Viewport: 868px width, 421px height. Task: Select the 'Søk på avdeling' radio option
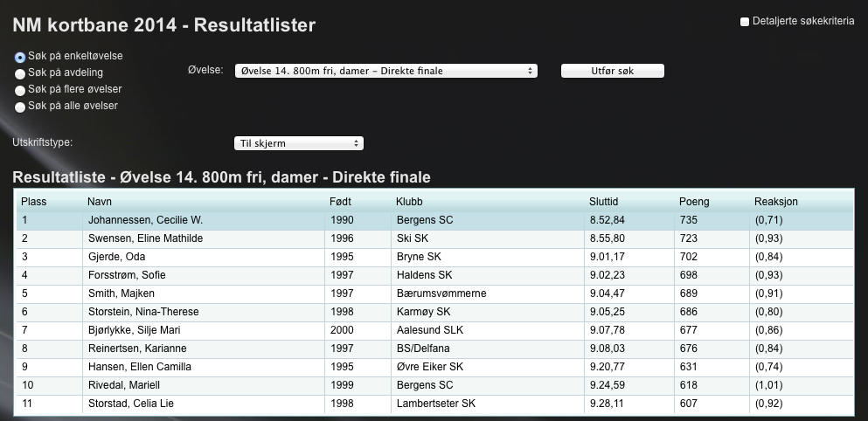pyautogui.click(x=20, y=73)
